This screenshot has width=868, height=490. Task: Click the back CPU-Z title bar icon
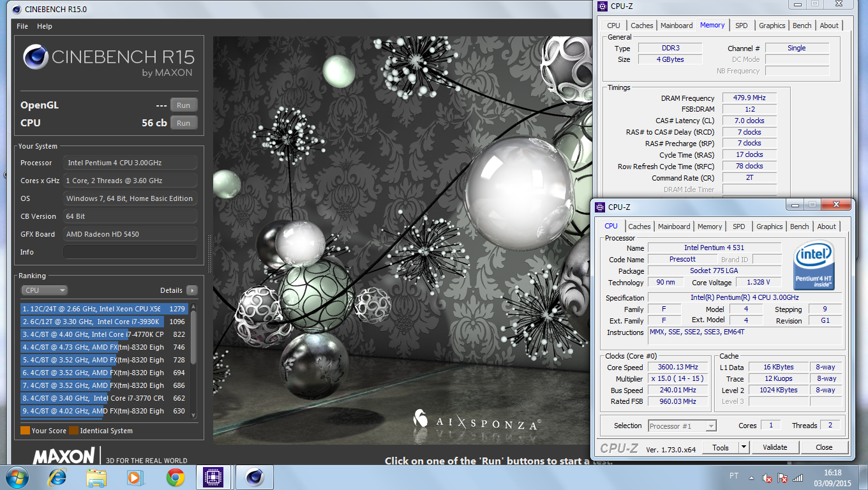pyautogui.click(x=603, y=6)
